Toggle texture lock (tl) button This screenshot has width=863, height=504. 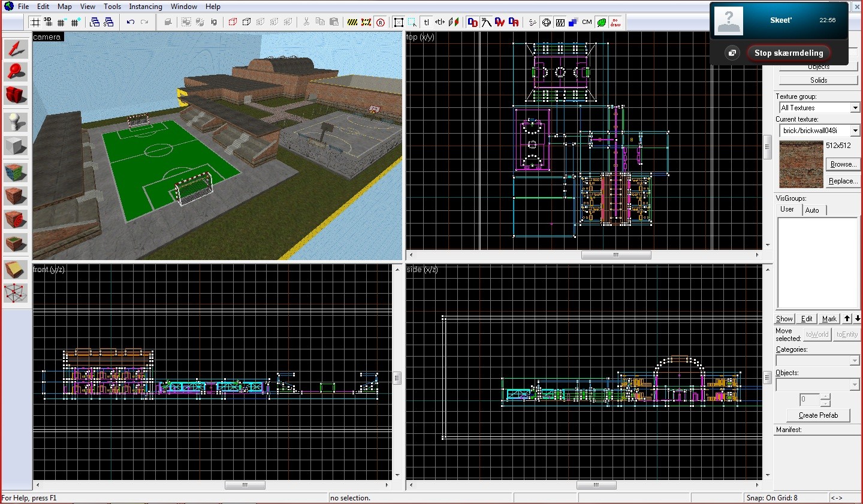click(426, 22)
